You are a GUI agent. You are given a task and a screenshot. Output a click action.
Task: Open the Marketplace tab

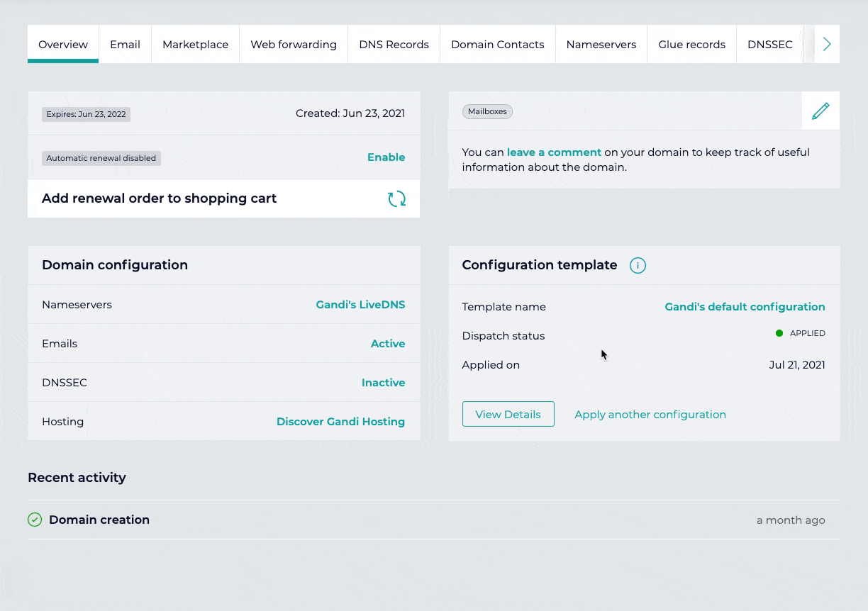click(195, 45)
